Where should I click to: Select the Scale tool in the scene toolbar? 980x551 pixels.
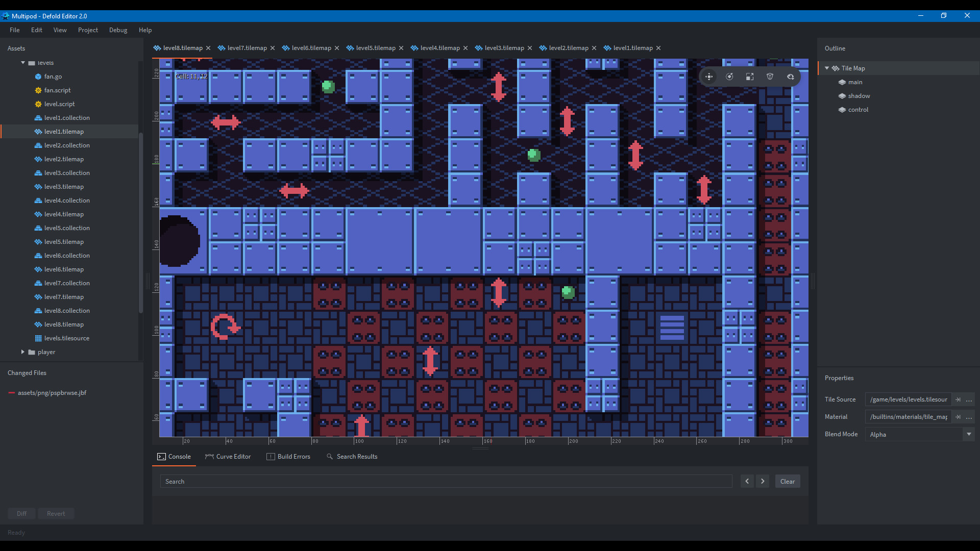click(750, 77)
